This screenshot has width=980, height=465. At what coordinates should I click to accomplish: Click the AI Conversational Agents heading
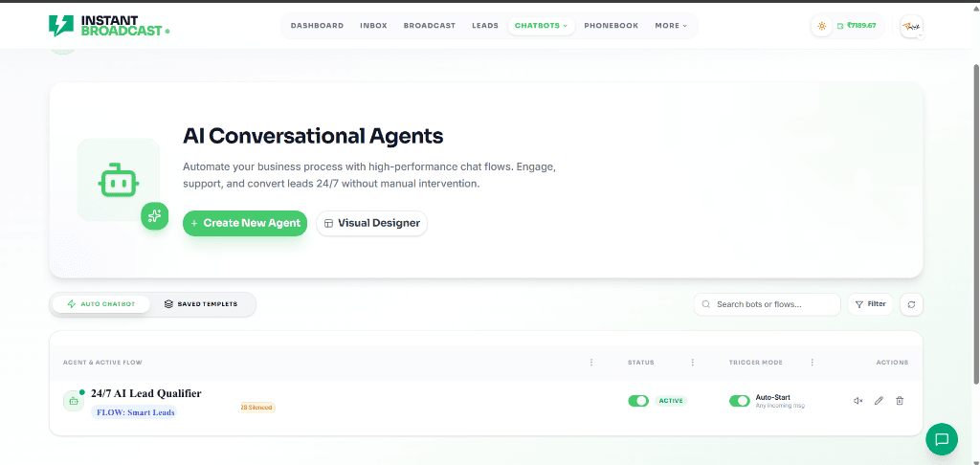[313, 136]
